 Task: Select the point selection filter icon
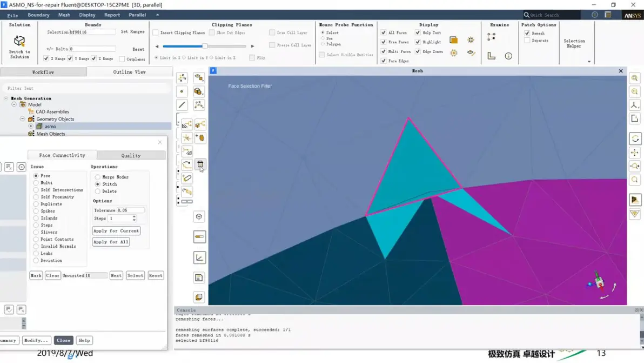pos(182,91)
